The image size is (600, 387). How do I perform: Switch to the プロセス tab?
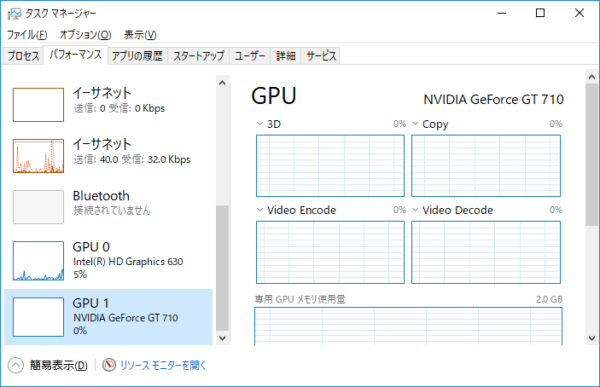[x=23, y=56]
